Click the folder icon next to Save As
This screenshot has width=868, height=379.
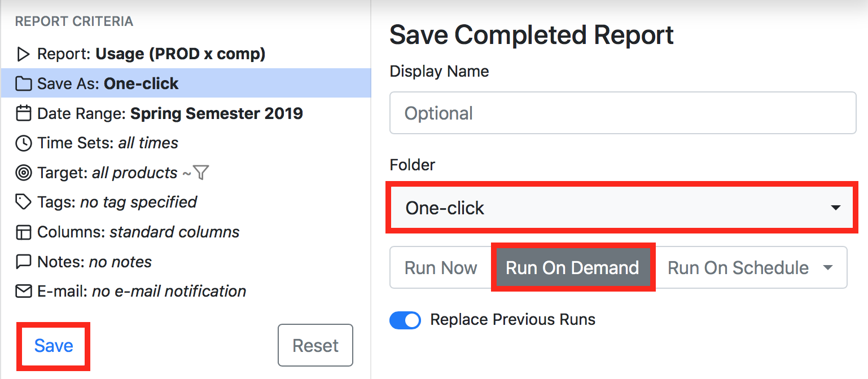[23, 84]
